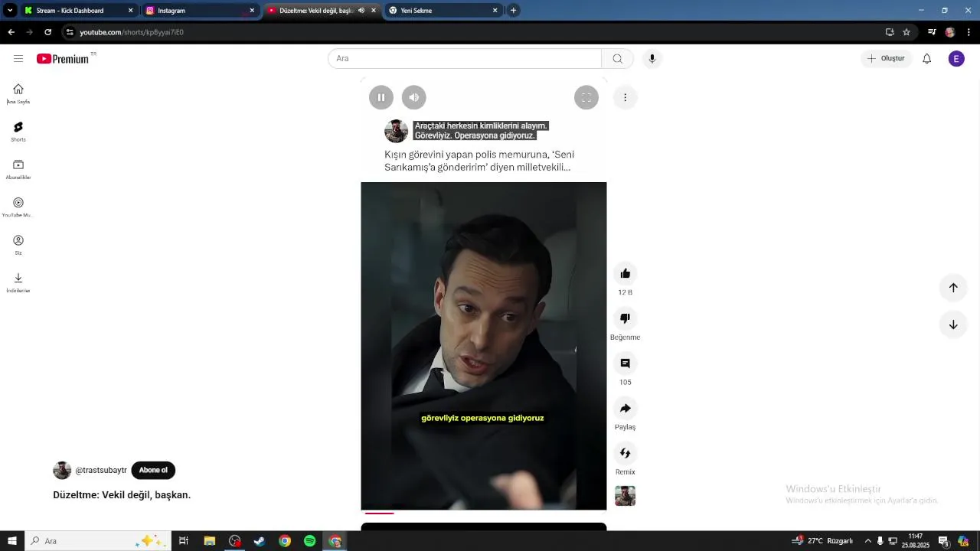The image size is (980, 551).
Task: Open Abonelikler in the sidebar
Action: [x=18, y=170]
